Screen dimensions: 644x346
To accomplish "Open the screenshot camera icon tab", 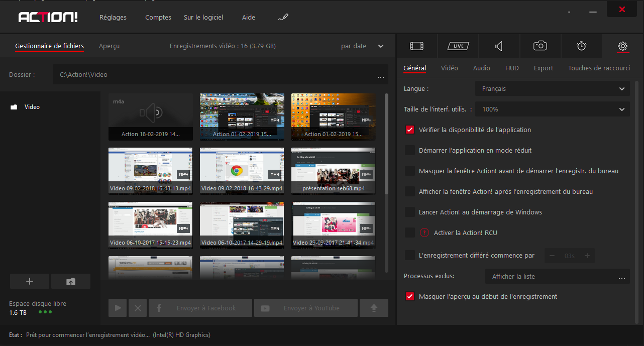I will 540,46.
